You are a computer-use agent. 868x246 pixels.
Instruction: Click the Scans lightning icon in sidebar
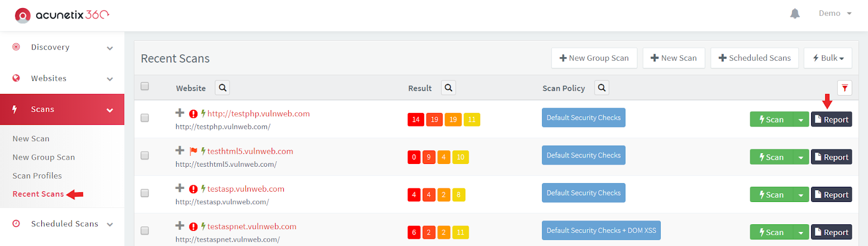pos(15,109)
